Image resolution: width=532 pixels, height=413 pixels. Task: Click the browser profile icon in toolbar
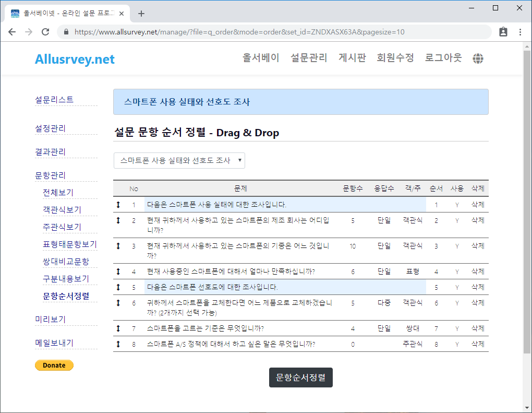(x=503, y=32)
